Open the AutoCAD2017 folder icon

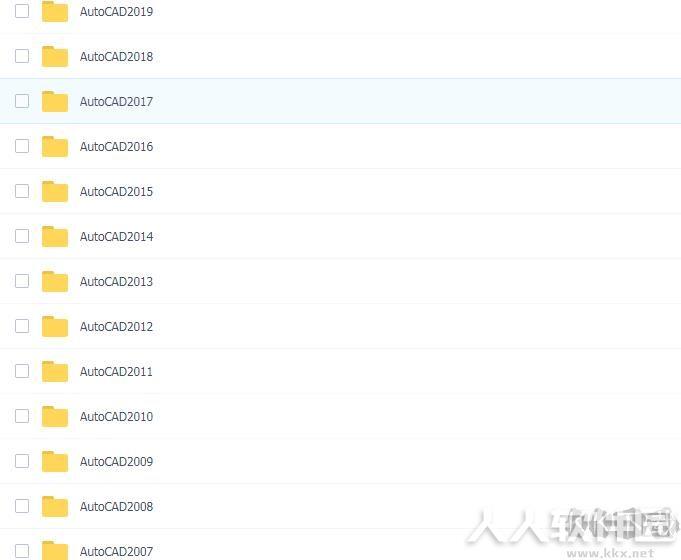click(x=55, y=101)
